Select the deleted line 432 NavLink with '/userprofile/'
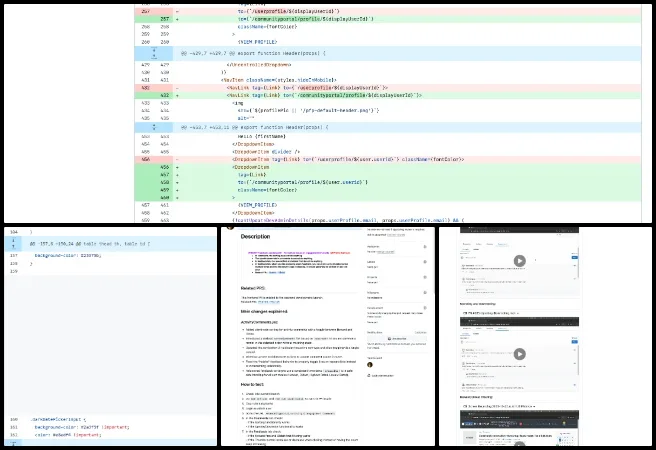Image resolution: width=656 pixels, height=450 pixels. [x=388, y=88]
